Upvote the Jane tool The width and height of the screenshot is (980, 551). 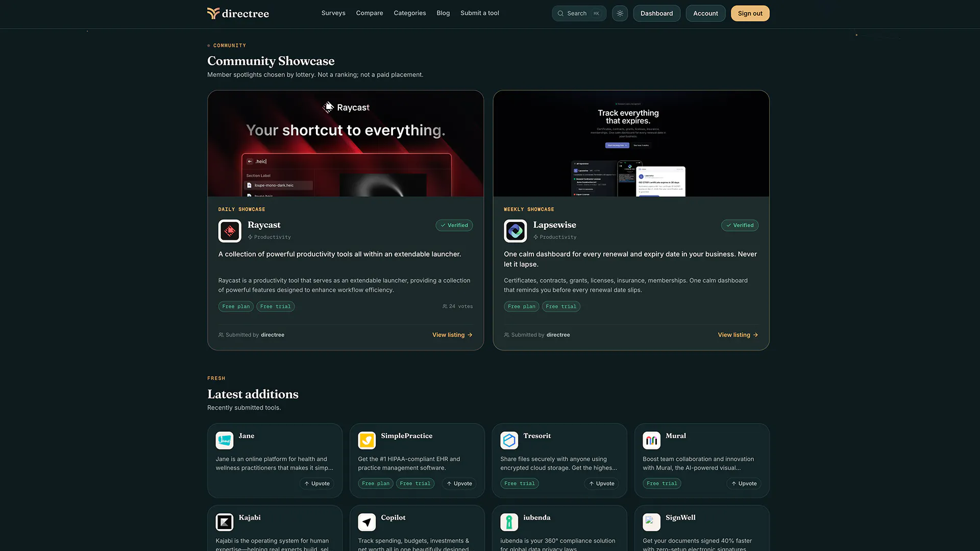click(317, 483)
